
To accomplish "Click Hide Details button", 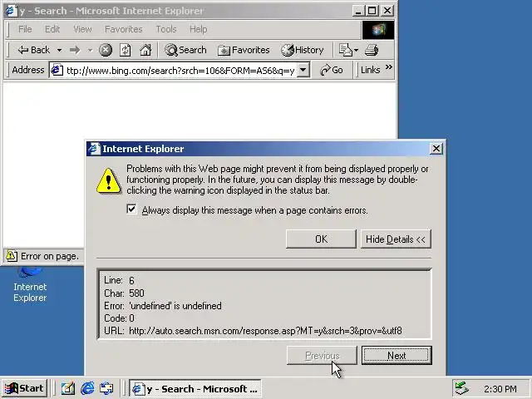I will click(x=396, y=239).
